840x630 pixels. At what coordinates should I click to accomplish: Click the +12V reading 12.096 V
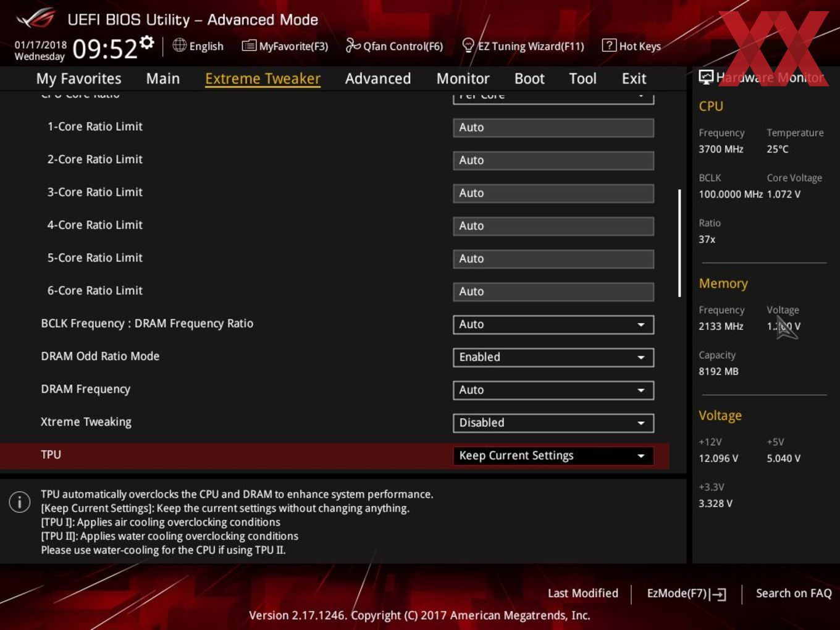coord(718,458)
